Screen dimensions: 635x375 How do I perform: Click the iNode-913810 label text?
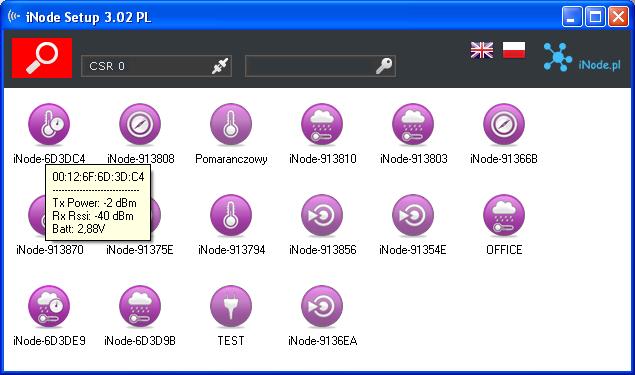coord(323,159)
